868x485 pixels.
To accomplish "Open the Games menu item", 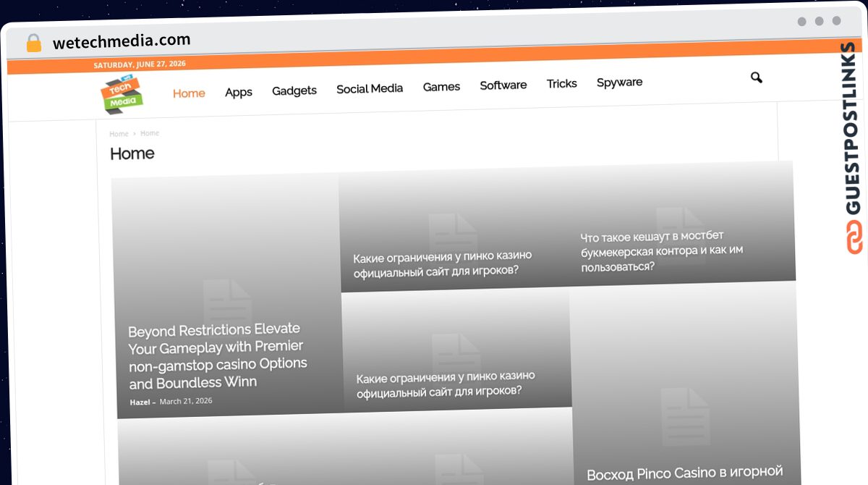I will click(441, 87).
